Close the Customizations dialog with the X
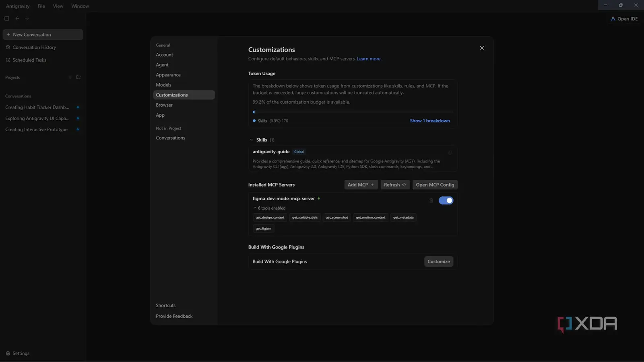The width and height of the screenshot is (644, 362). [482, 48]
